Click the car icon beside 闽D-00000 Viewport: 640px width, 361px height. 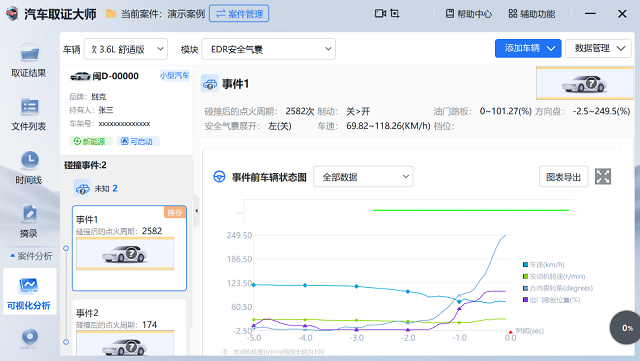point(80,76)
